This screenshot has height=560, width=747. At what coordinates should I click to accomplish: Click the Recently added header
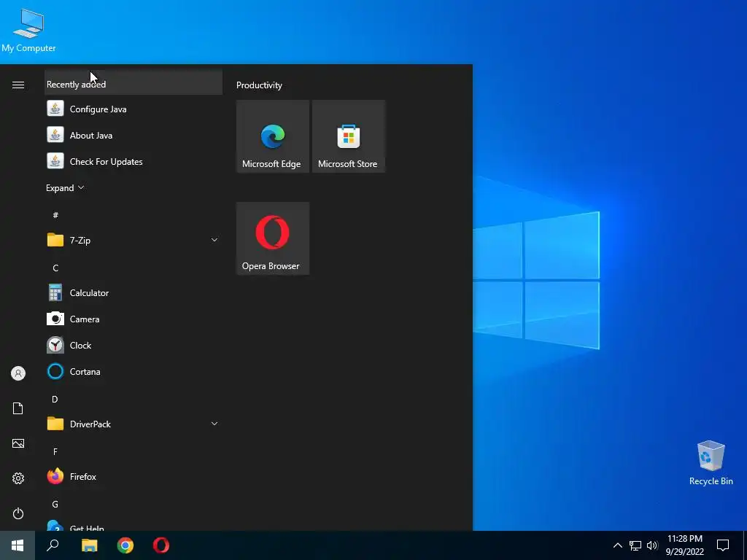(133, 84)
